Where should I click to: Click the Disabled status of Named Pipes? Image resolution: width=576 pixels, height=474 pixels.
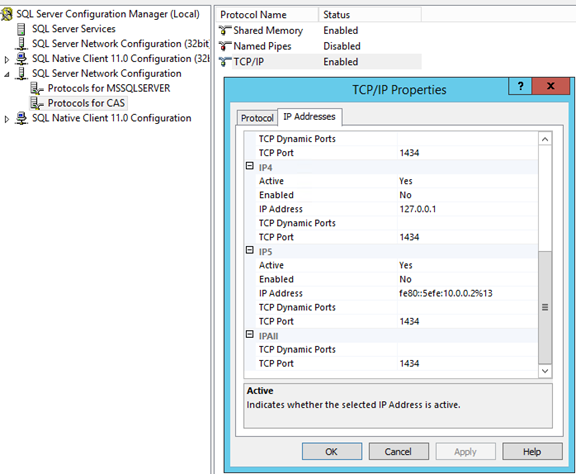coord(342,46)
